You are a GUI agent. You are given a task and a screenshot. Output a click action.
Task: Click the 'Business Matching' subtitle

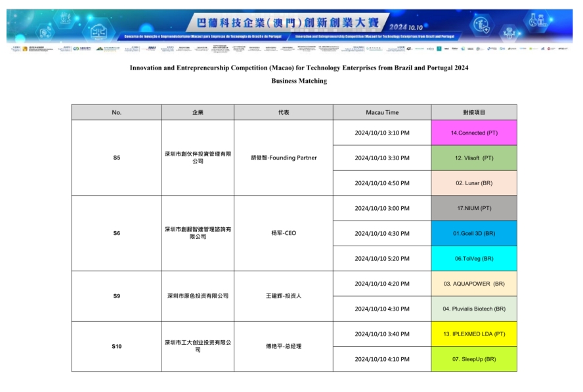(299, 81)
